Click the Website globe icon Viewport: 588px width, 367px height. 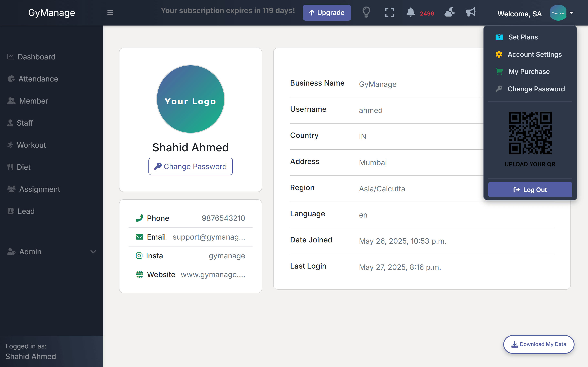[x=139, y=274]
